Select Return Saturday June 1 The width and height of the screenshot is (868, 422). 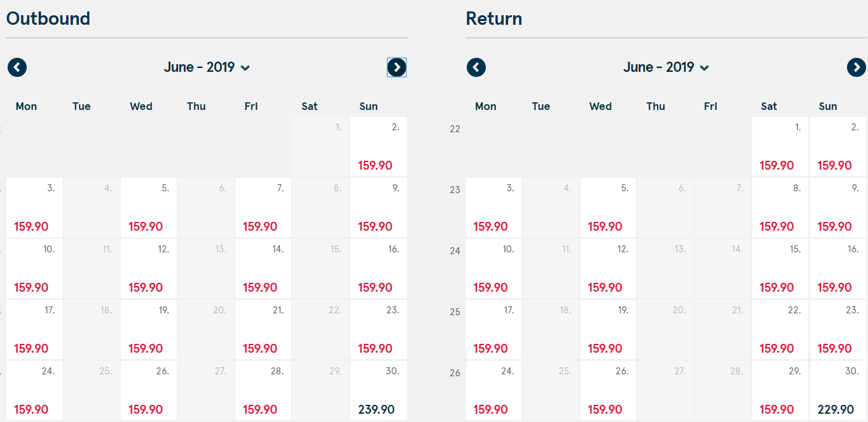[x=780, y=146]
